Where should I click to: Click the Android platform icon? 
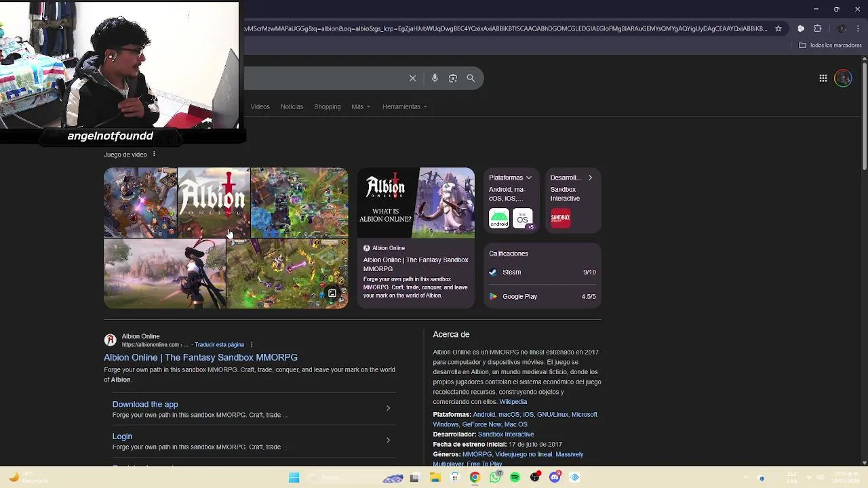499,219
